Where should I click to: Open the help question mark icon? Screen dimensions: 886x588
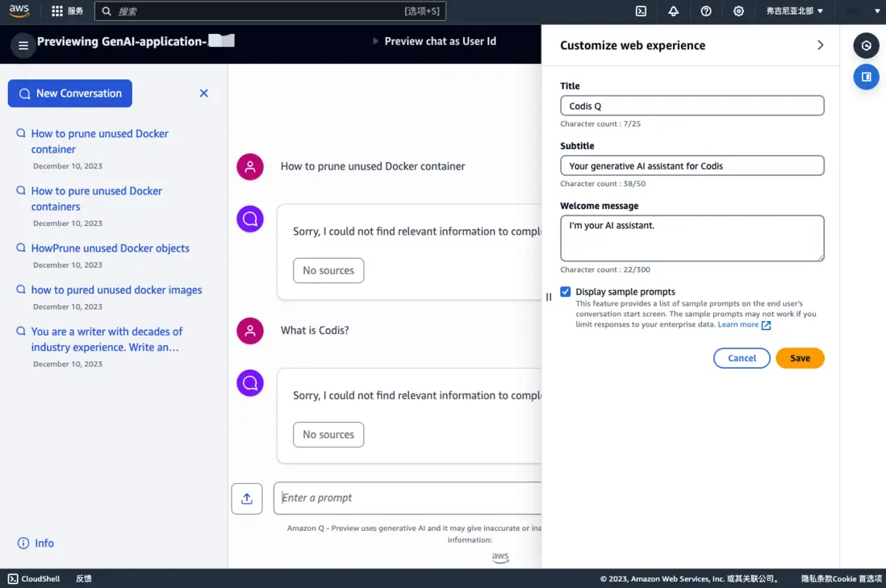(x=706, y=11)
